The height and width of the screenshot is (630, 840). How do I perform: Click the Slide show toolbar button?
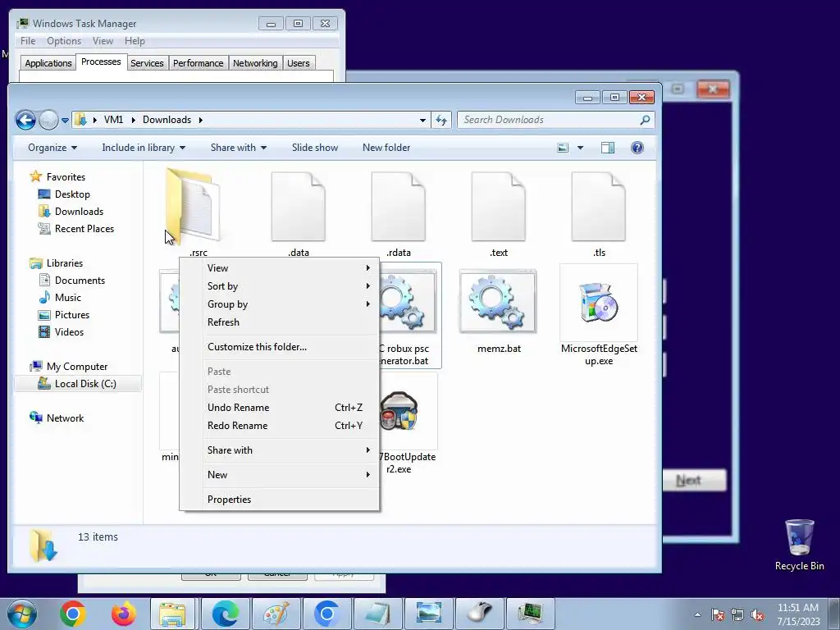(314, 148)
